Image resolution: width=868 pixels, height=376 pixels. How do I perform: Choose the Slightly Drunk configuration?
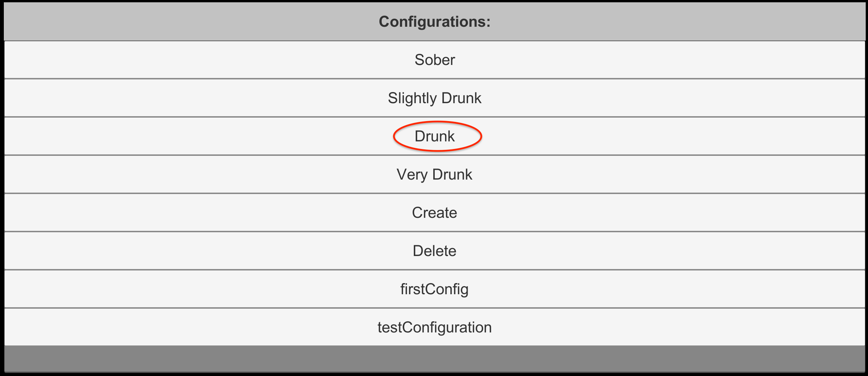tap(434, 98)
